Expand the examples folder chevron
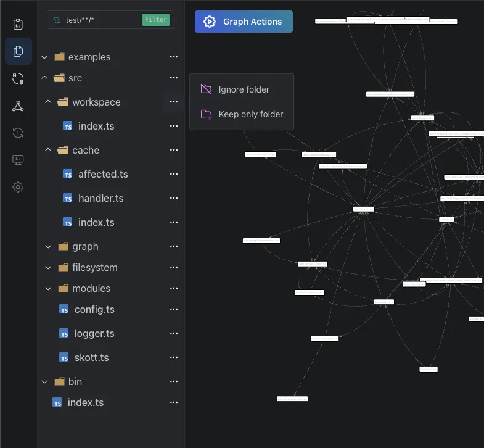The height and width of the screenshot is (448, 484). [x=44, y=57]
